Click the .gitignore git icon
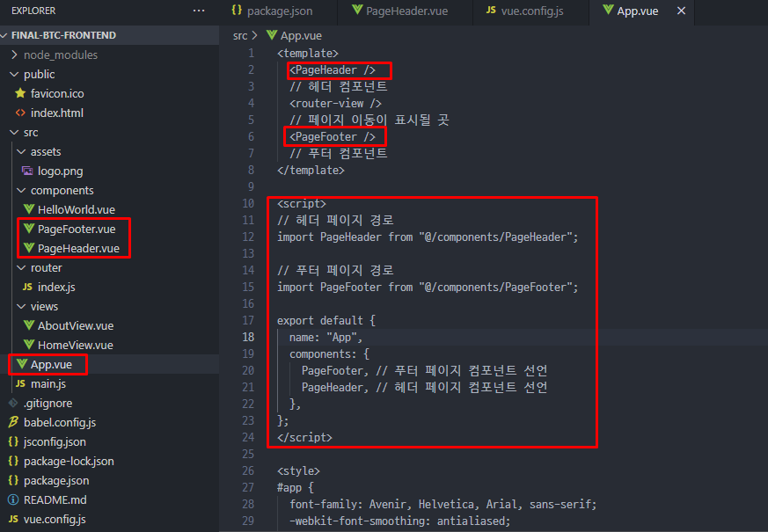The width and height of the screenshot is (768, 532). (13, 403)
